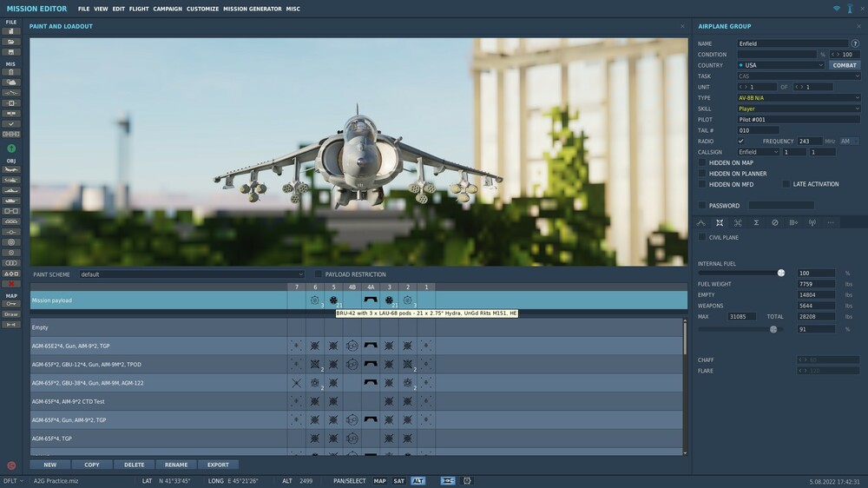Open the mission options checkmark icon

(10, 124)
